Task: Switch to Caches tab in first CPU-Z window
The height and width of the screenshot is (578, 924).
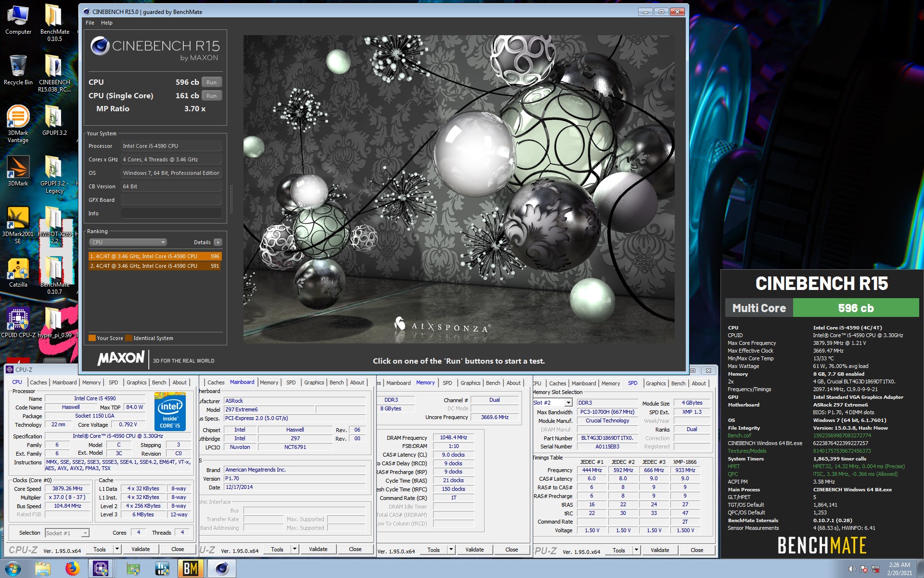Action: (38, 382)
